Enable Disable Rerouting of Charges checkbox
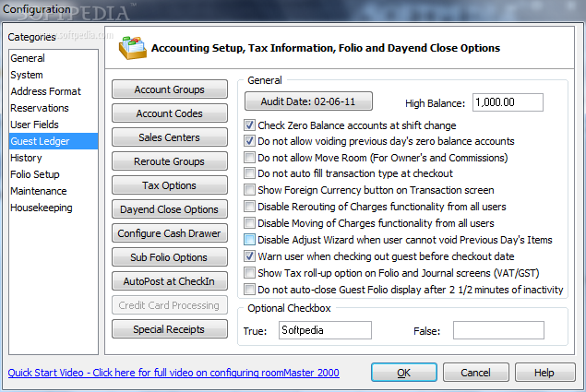Screen dimensions: 586x392 [249, 207]
